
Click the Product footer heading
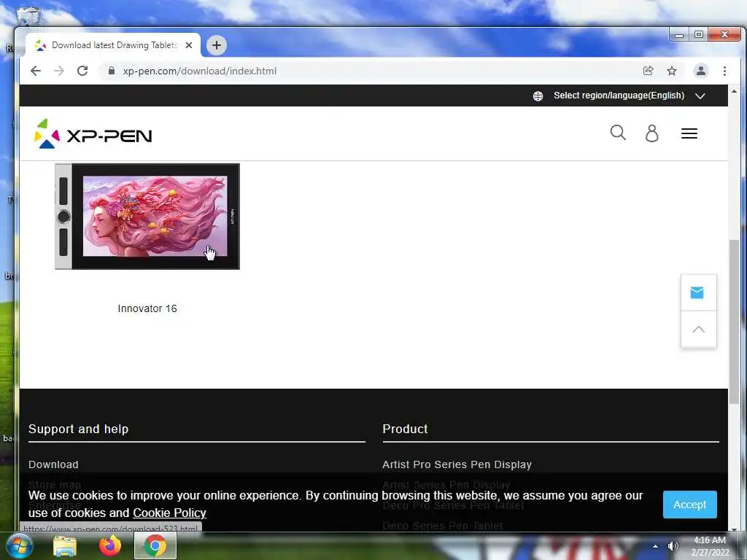click(x=406, y=429)
